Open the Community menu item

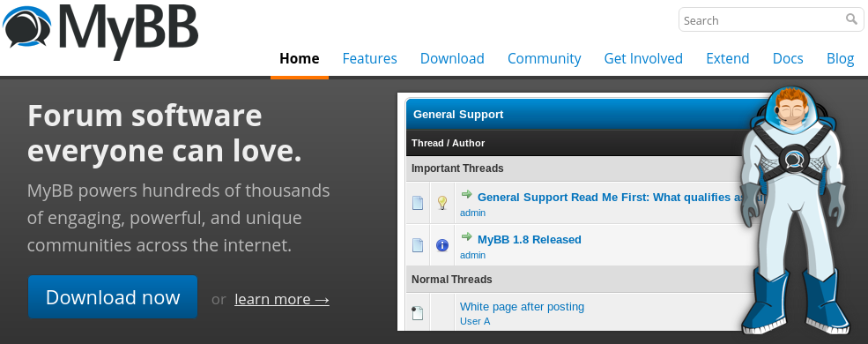(x=545, y=58)
